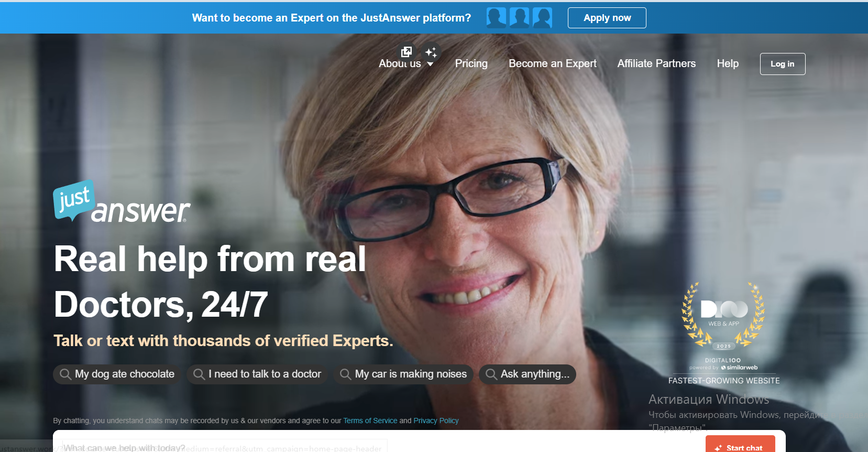This screenshot has height=452, width=868.
Task: Click the AI sparkle icon near About us
Action: tap(431, 52)
